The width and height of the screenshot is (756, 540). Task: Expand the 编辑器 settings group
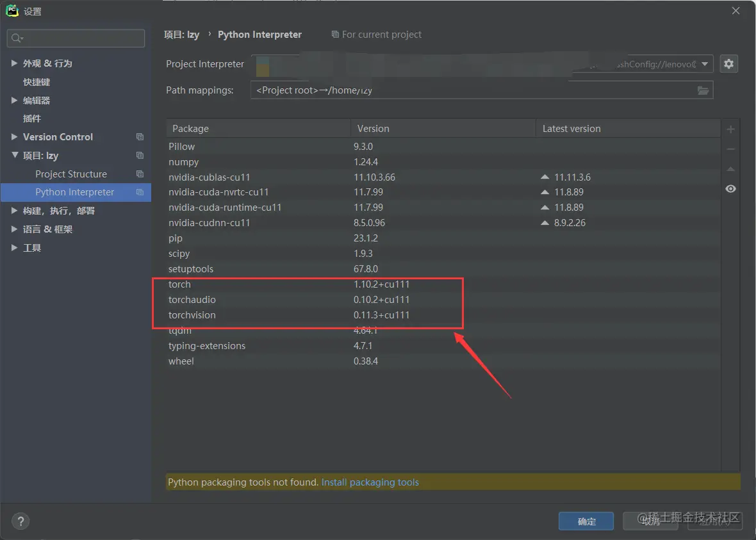(x=14, y=101)
